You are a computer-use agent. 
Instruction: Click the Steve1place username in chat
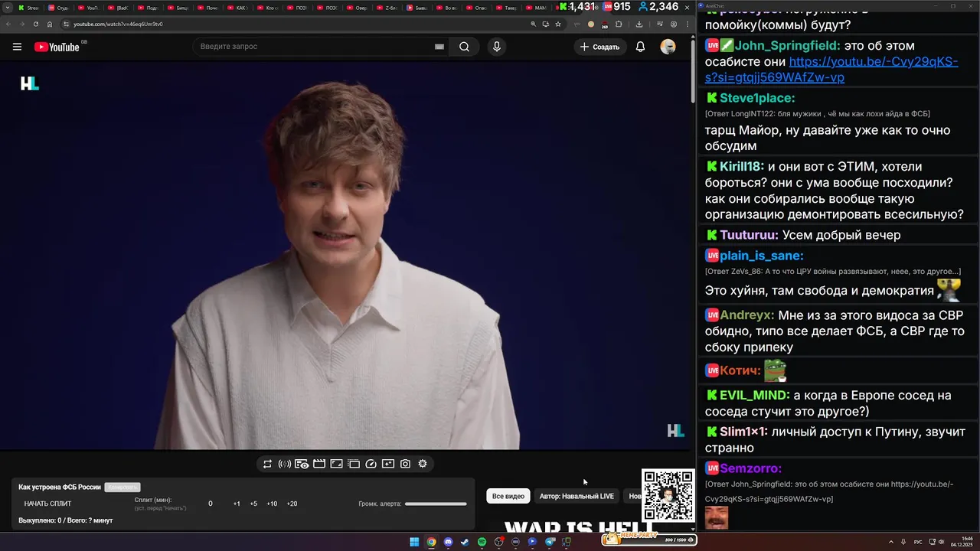757,98
